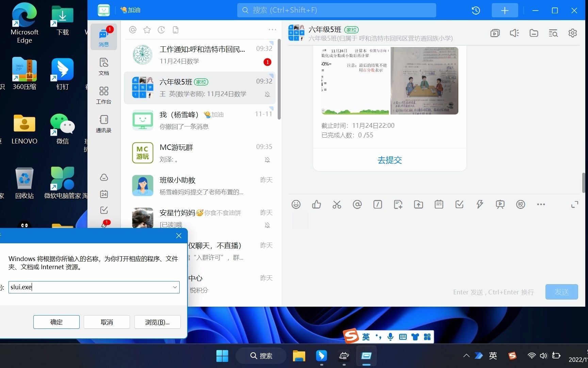Open the 文档 documents sidebar icon
The width and height of the screenshot is (588, 368).
point(104,66)
